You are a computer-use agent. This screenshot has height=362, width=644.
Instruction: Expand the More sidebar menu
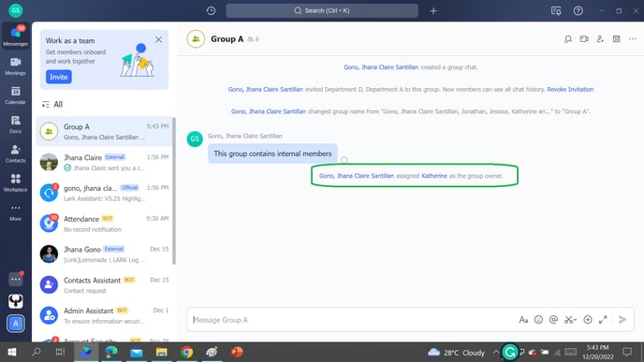[16, 211]
